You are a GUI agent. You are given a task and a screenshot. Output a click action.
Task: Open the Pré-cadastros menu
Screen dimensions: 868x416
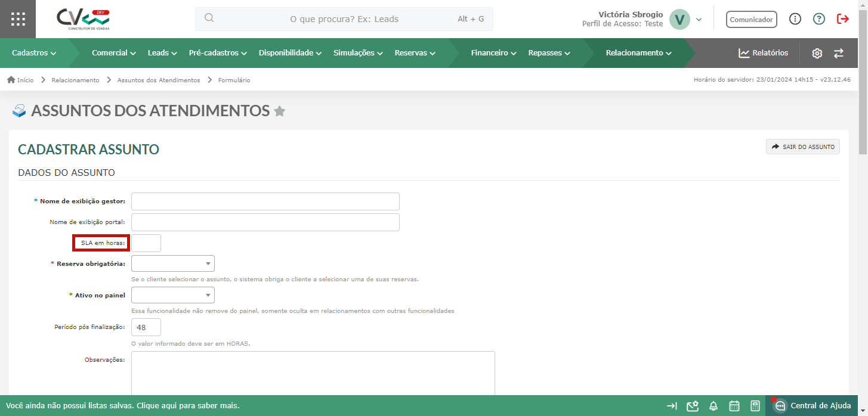point(218,53)
